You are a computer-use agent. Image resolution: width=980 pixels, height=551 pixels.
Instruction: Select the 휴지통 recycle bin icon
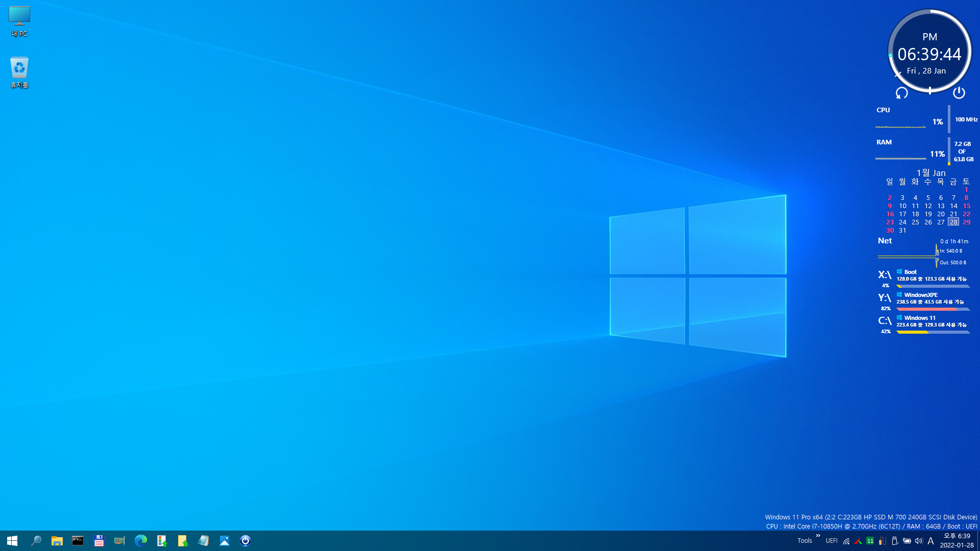[x=19, y=72]
